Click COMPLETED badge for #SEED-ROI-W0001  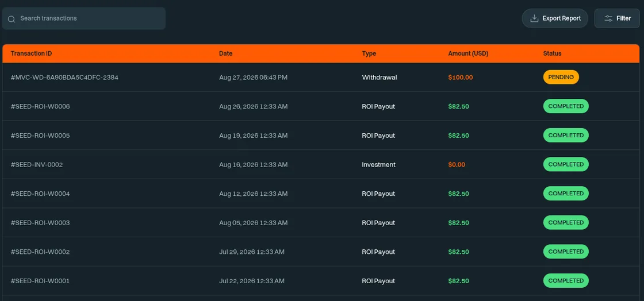(x=566, y=281)
